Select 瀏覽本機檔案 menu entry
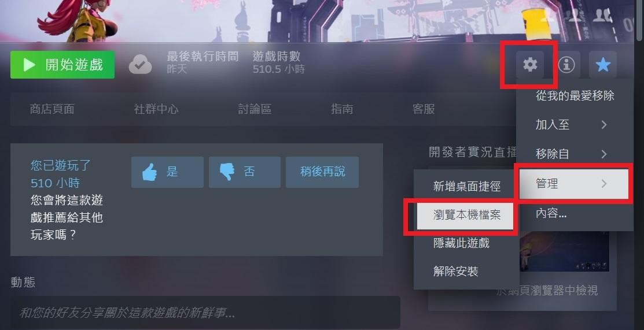 pyautogui.click(x=466, y=215)
